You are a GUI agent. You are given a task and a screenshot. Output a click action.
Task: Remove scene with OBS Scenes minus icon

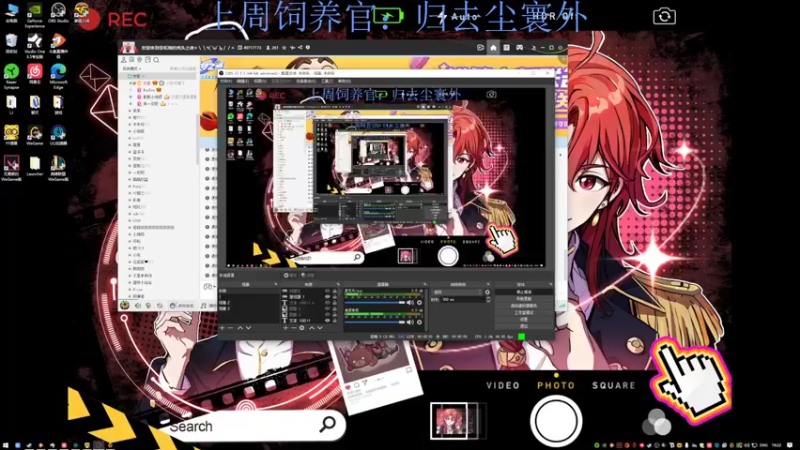click(230, 328)
